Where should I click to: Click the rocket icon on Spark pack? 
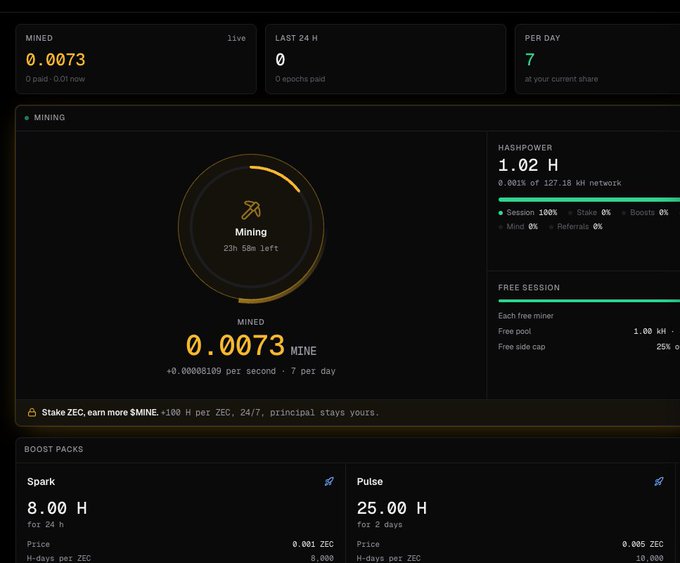point(329,481)
